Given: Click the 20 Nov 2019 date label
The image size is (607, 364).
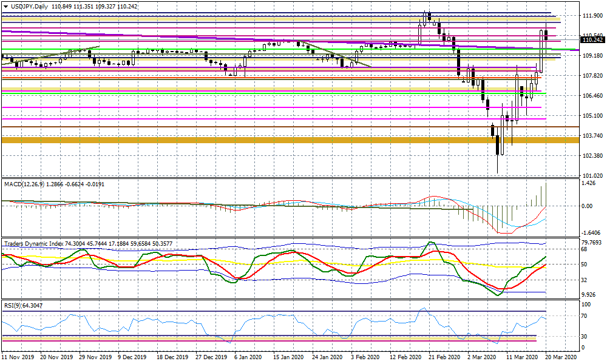Looking at the screenshot, I should click(x=56, y=357).
